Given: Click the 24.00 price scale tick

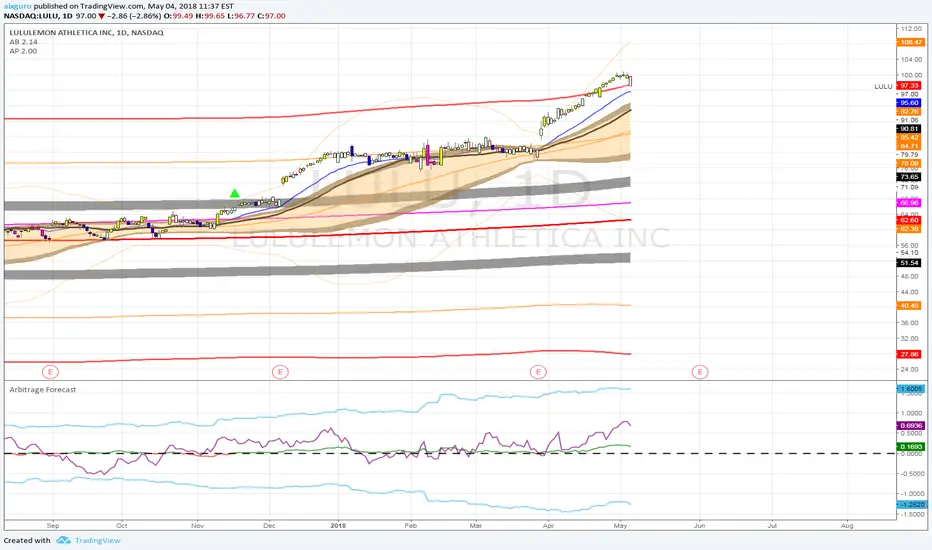Looking at the screenshot, I should [x=911, y=369].
